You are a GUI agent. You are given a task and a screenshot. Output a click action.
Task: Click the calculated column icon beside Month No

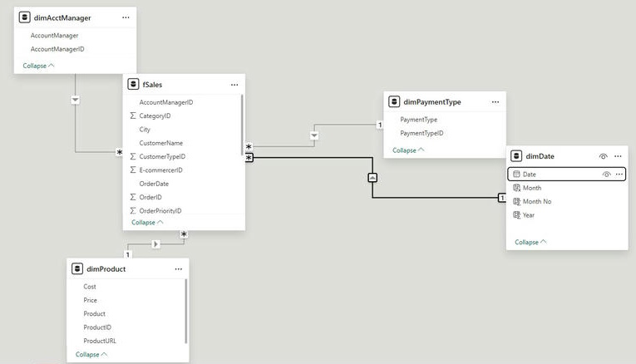[x=516, y=201]
